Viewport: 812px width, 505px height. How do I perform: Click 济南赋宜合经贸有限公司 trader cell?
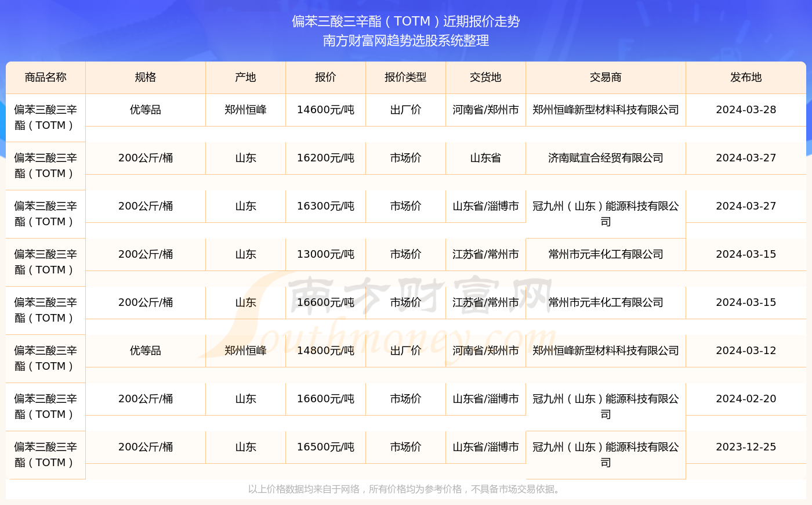click(x=606, y=158)
